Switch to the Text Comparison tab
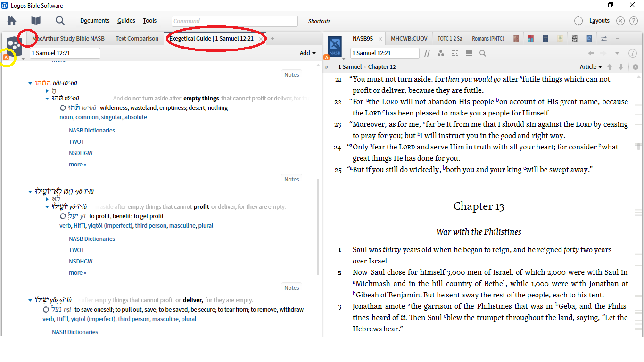Image resolution: width=644 pixels, height=362 pixels. (137, 39)
